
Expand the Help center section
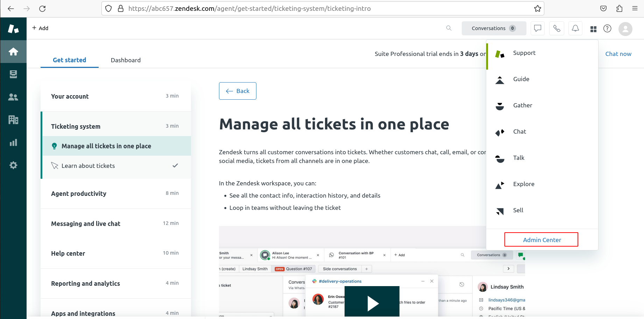point(116,253)
